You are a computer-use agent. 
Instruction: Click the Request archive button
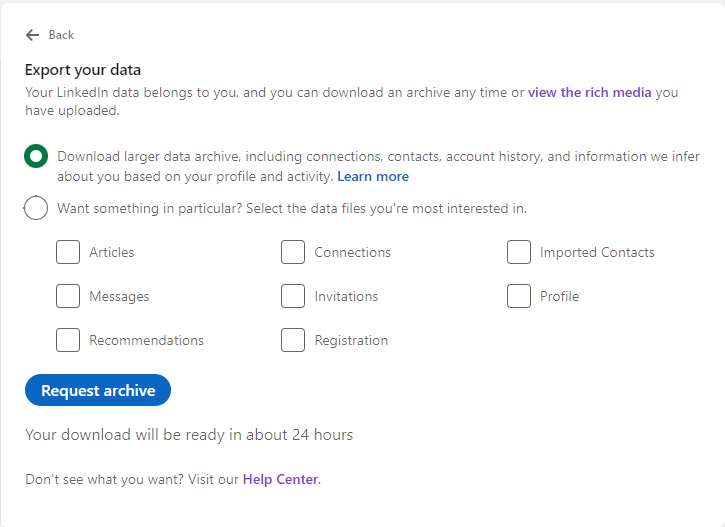[98, 390]
